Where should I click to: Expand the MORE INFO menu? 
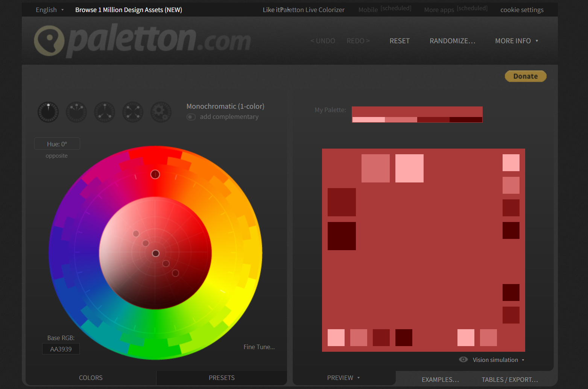pyautogui.click(x=517, y=41)
